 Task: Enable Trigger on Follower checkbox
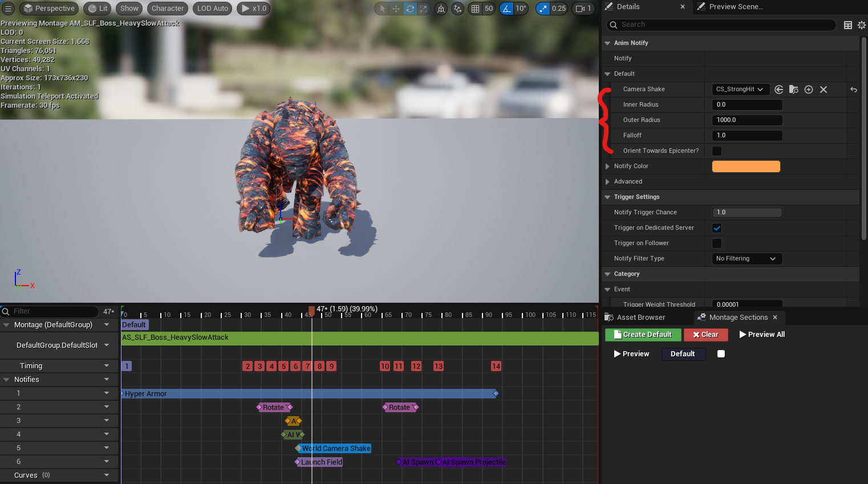717,243
